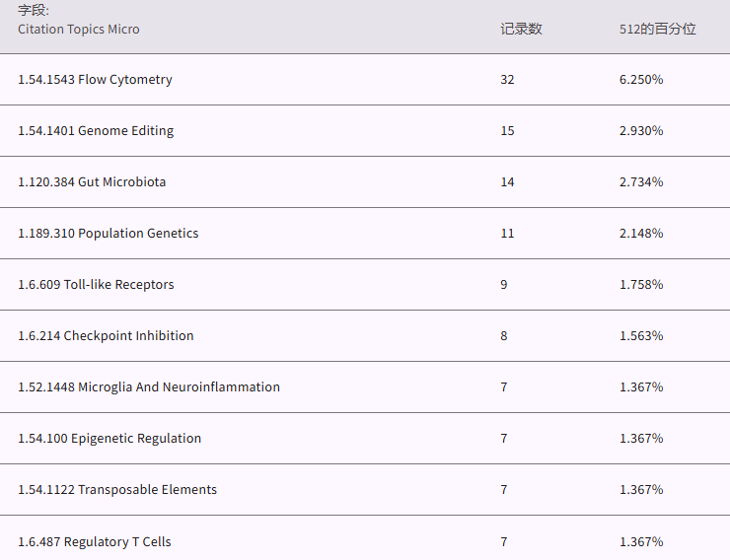Choose the 1.189.310 Population Genetics topic
The height and width of the screenshot is (560, 730).
109,234
